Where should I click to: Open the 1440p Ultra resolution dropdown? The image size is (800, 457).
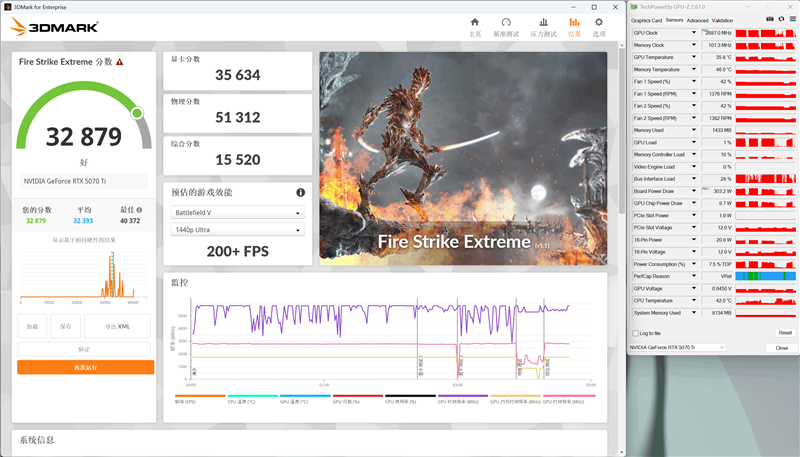coord(237,230)
